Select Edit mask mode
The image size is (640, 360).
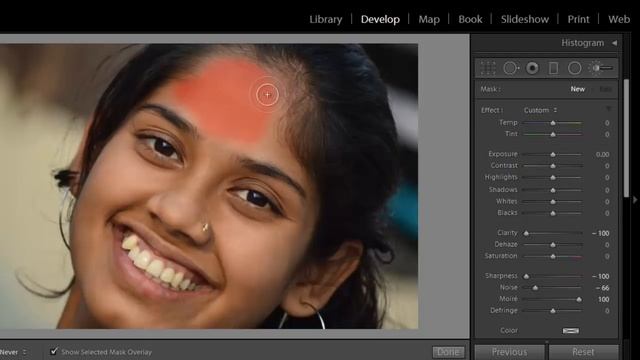[x=605, y=89]
